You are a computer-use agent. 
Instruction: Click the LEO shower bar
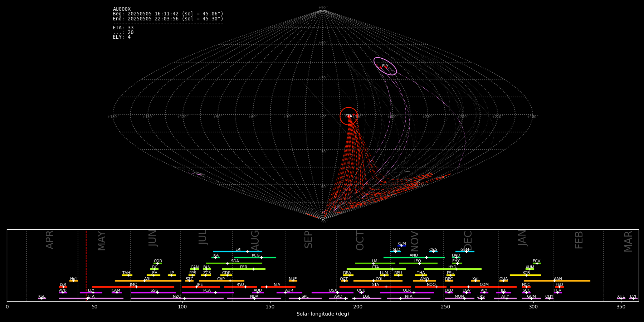coord(418,263)
